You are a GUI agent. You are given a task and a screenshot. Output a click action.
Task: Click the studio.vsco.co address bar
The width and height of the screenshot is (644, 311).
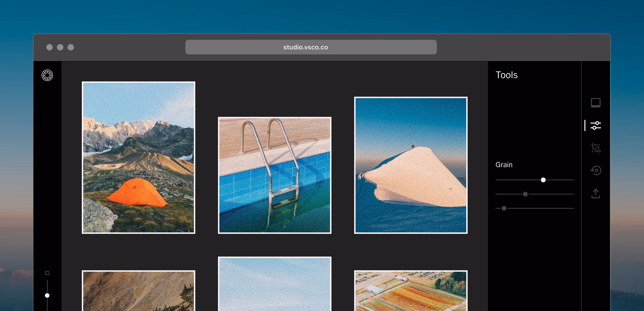coord(311,47)
